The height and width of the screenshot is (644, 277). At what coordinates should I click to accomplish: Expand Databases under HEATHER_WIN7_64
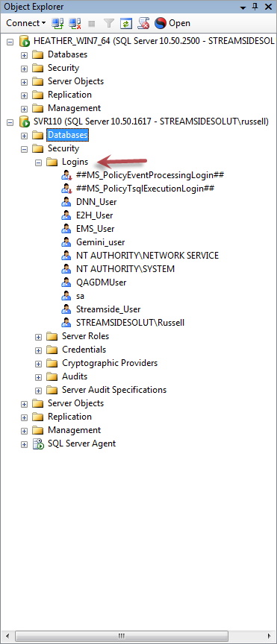[25, 54]
